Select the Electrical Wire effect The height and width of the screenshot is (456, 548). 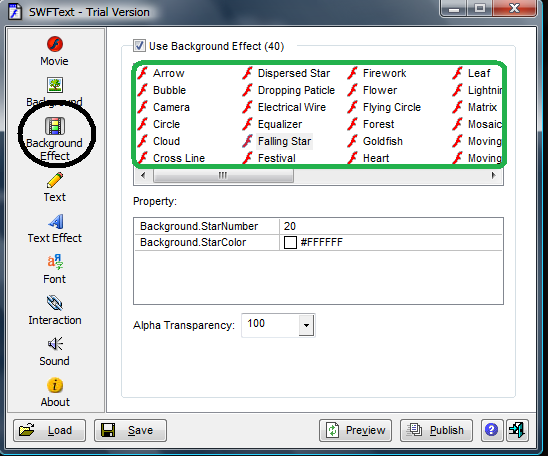[x=284, y=107]
